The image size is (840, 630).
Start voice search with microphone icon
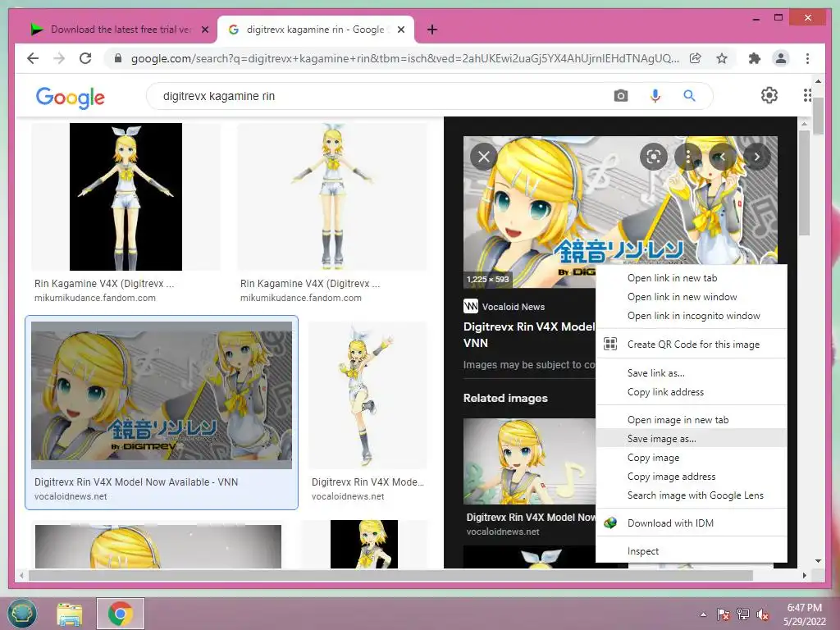click(x=655, y=96)
